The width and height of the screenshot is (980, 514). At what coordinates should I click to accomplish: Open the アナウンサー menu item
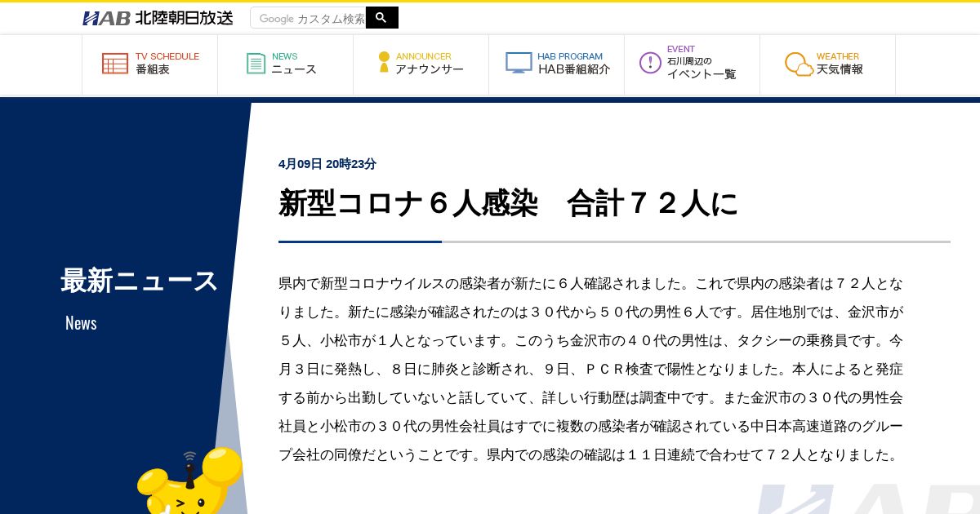click(x=430, y=70)
